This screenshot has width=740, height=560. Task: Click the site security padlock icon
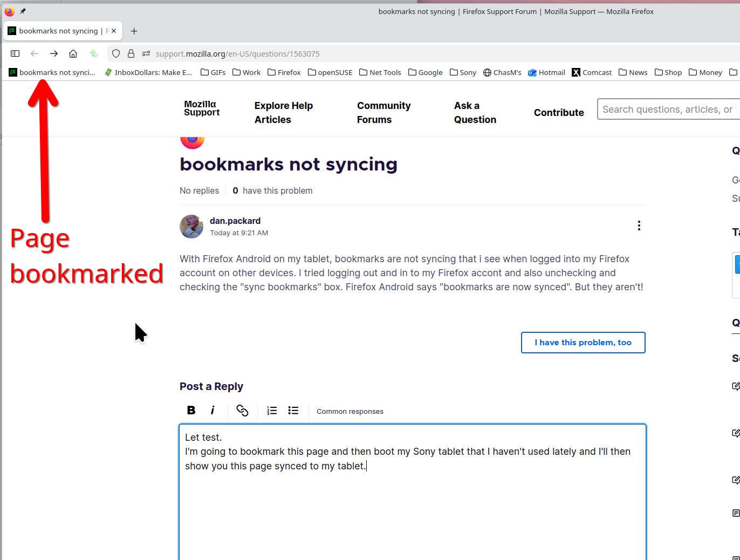[131, 53]
